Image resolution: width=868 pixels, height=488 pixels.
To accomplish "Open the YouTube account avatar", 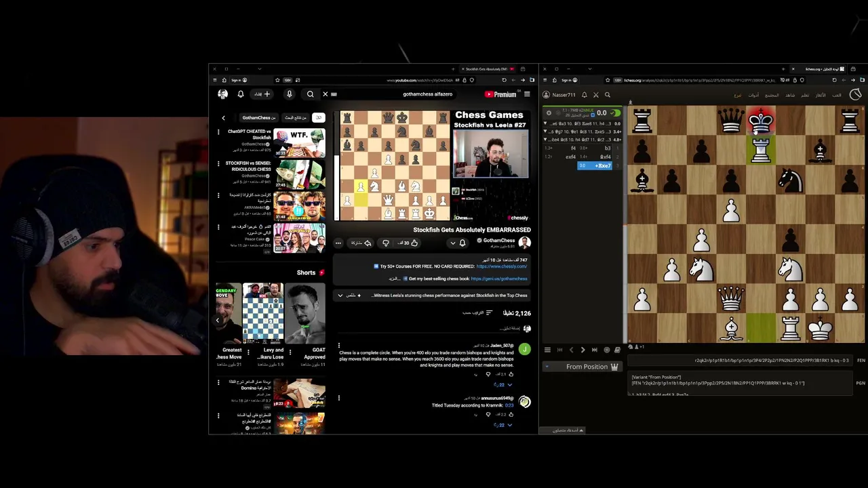I will click(223, 94).
